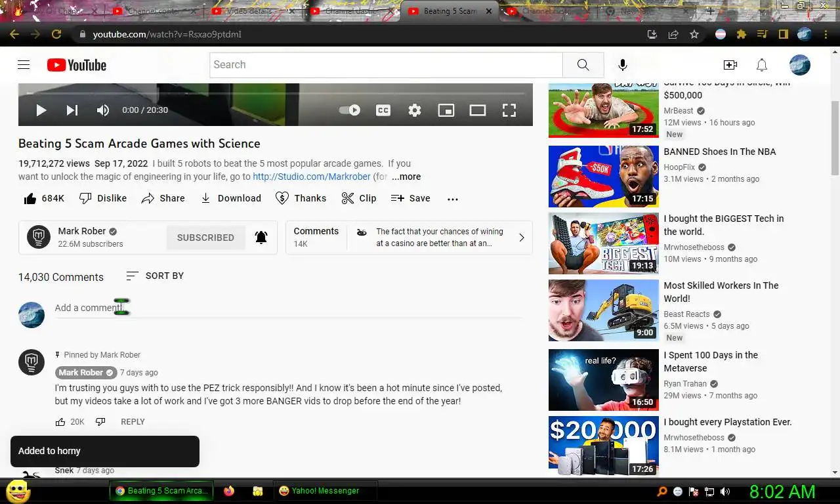840x504 pixels.
Task: Click the SUBSCRIBED button
Action: pyautogui.click(x=205, y=238)
